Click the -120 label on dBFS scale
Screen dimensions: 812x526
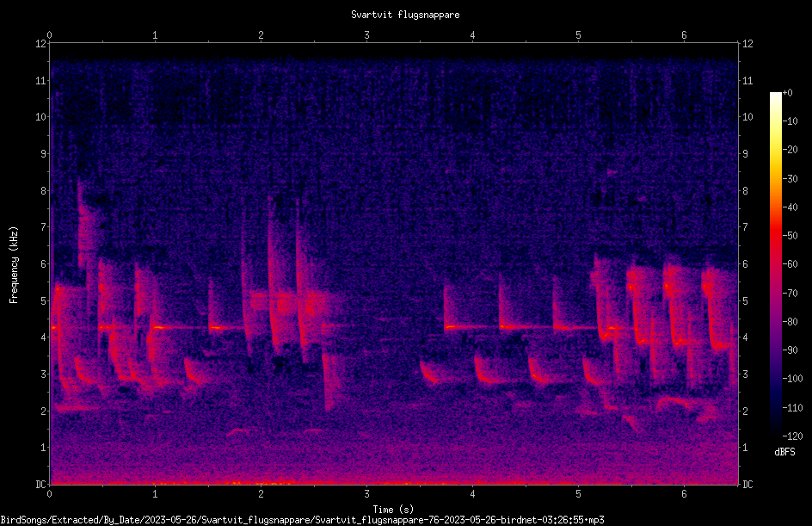[792, 436]
